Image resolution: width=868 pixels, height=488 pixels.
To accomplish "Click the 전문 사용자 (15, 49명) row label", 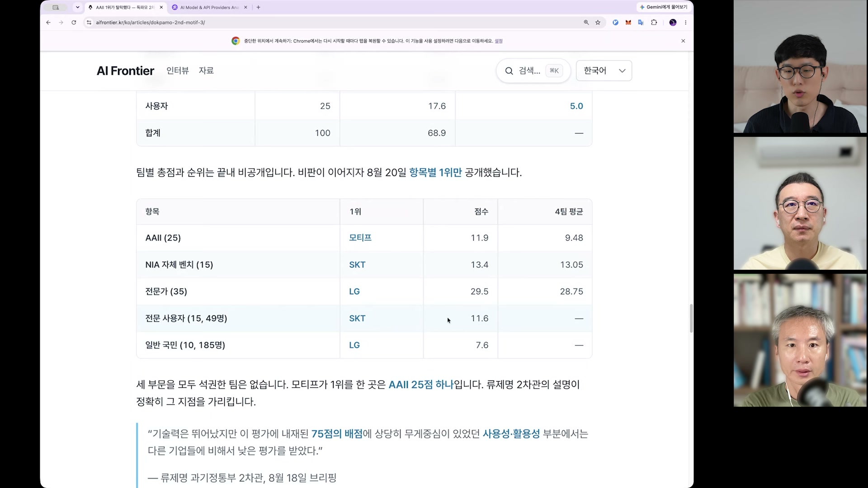I will [186, 318].
